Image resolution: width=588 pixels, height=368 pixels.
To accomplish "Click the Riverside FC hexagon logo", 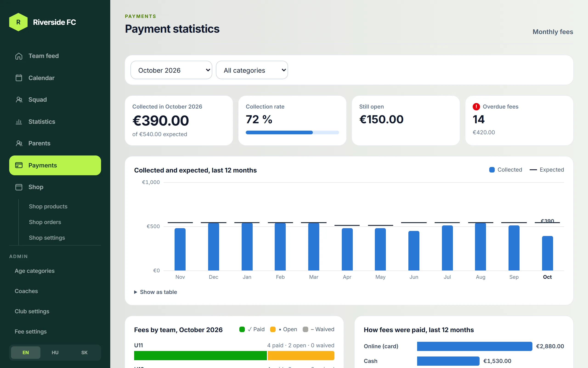I will (x=18, y=22).
